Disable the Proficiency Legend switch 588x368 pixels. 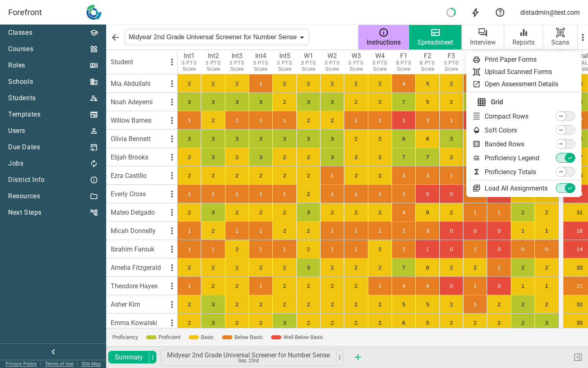565,158
